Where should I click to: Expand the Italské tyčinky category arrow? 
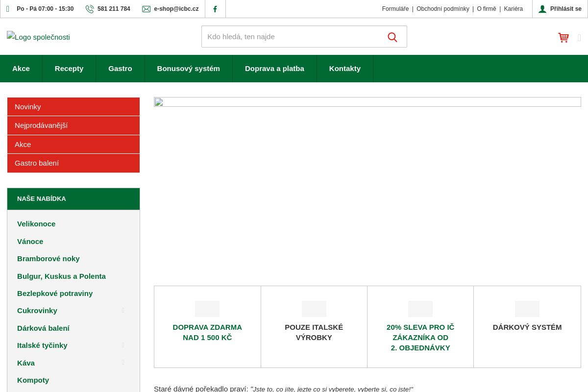point(123,345)
